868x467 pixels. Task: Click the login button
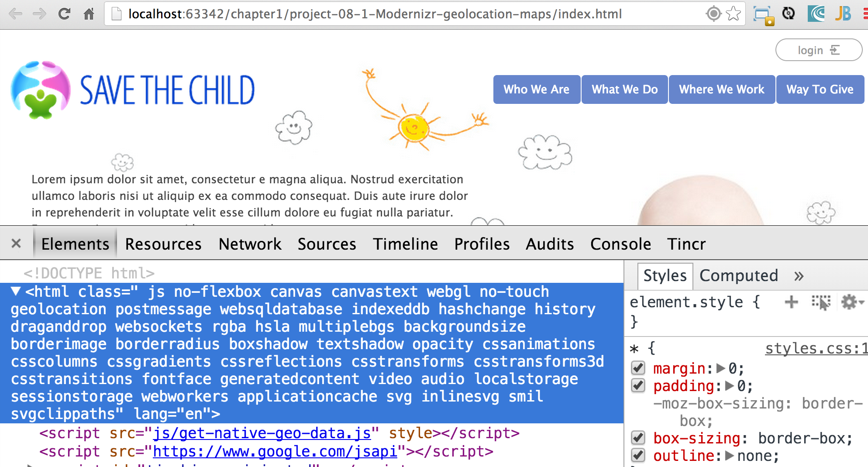click(818, 50)
